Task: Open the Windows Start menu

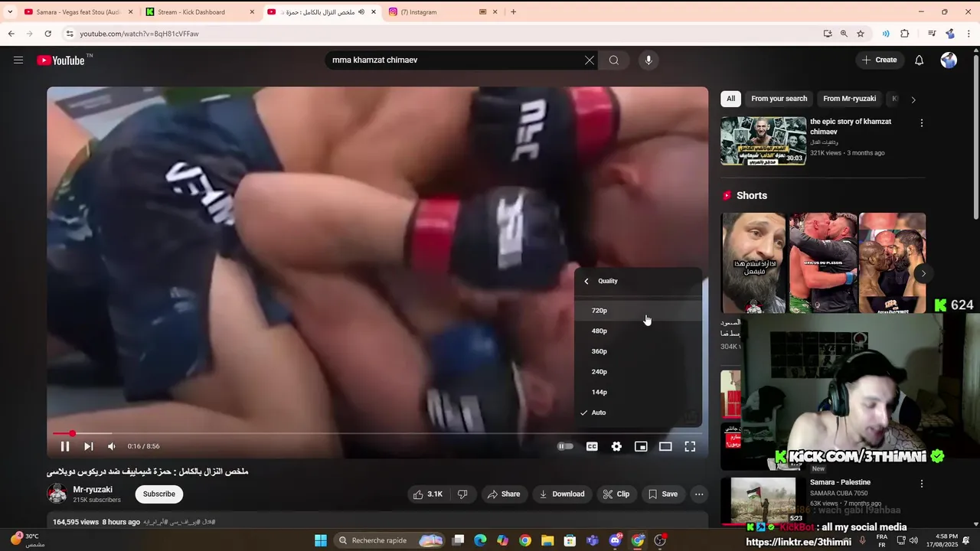Action: point(321,540)
